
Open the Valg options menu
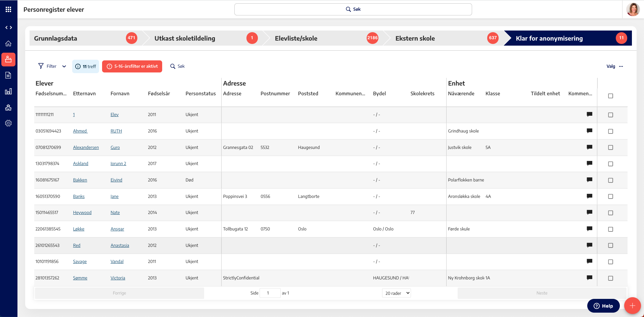(615, 66)
